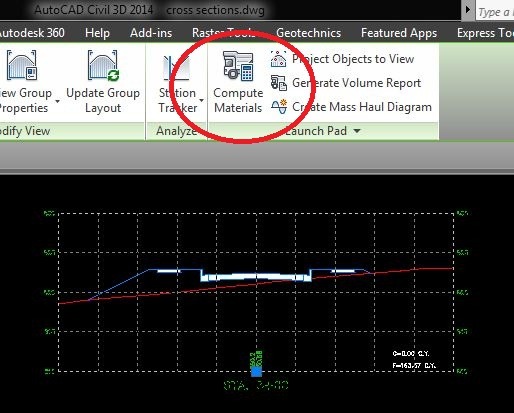514x413 pixels.
Task: Click the Generate Volume Report icon
Action: pyautogui.click(x=278, y=83)
